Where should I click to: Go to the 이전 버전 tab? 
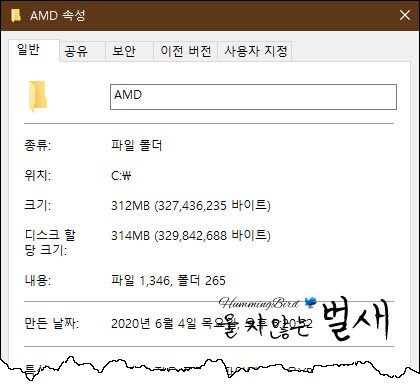185,51
